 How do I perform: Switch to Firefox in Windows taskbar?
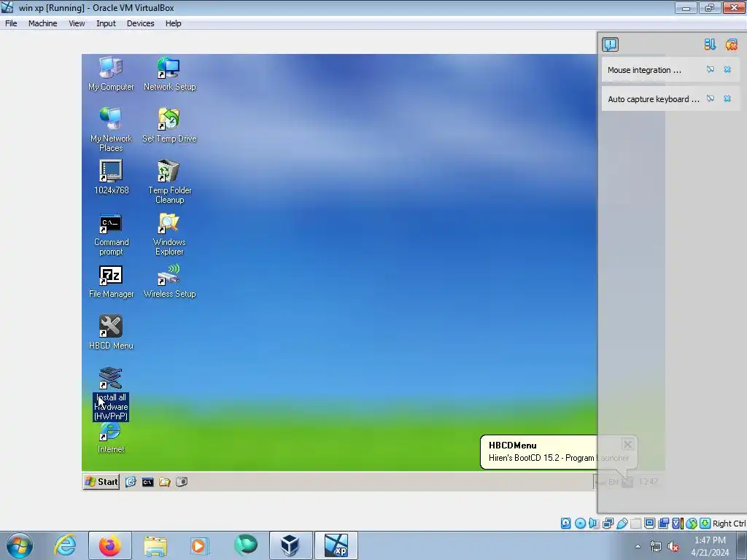(x=110, y=545)
